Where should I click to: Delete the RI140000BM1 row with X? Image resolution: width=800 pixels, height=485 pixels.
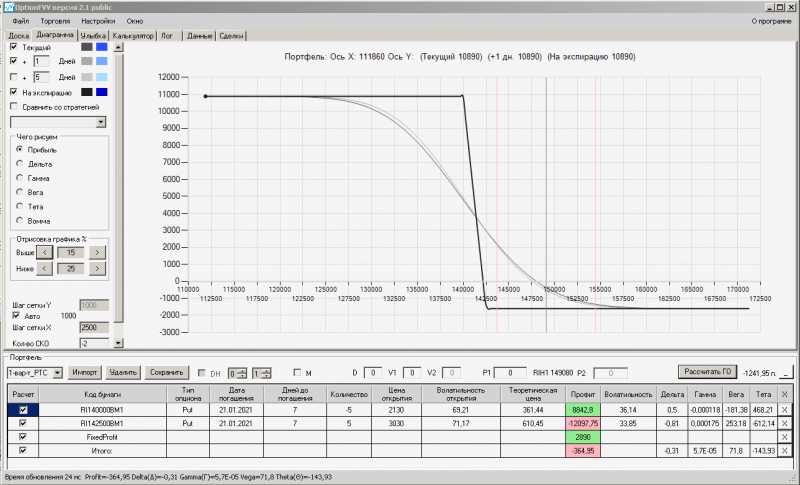tap(785, 410)
